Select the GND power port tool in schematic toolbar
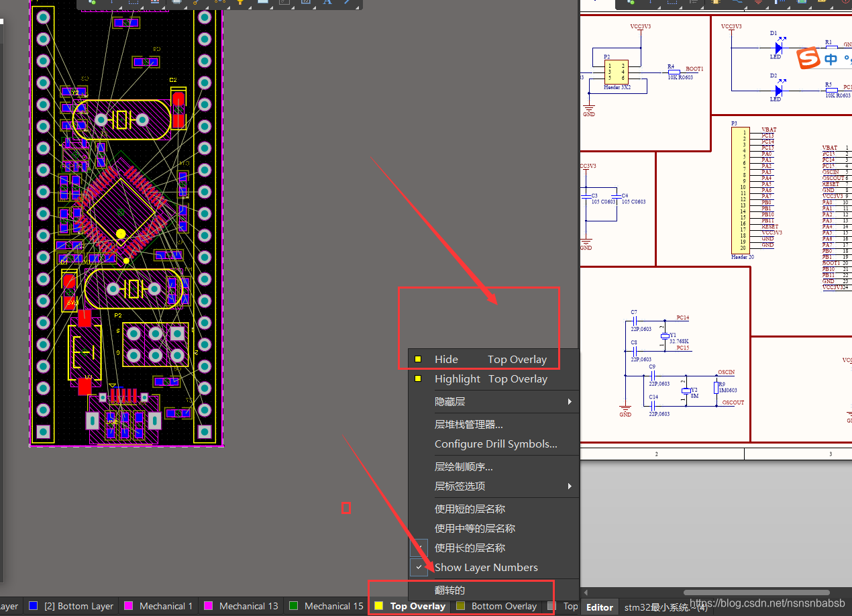The height and width of the screenshot is (616, 852). pyautogui.click(x=758, y=3)
